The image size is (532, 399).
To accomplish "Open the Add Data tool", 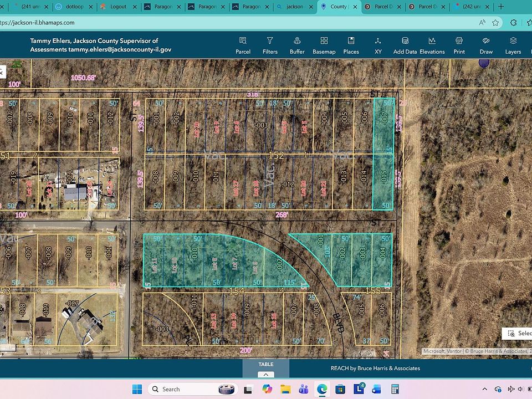I will pyautogui.click(x=405, y=45).
